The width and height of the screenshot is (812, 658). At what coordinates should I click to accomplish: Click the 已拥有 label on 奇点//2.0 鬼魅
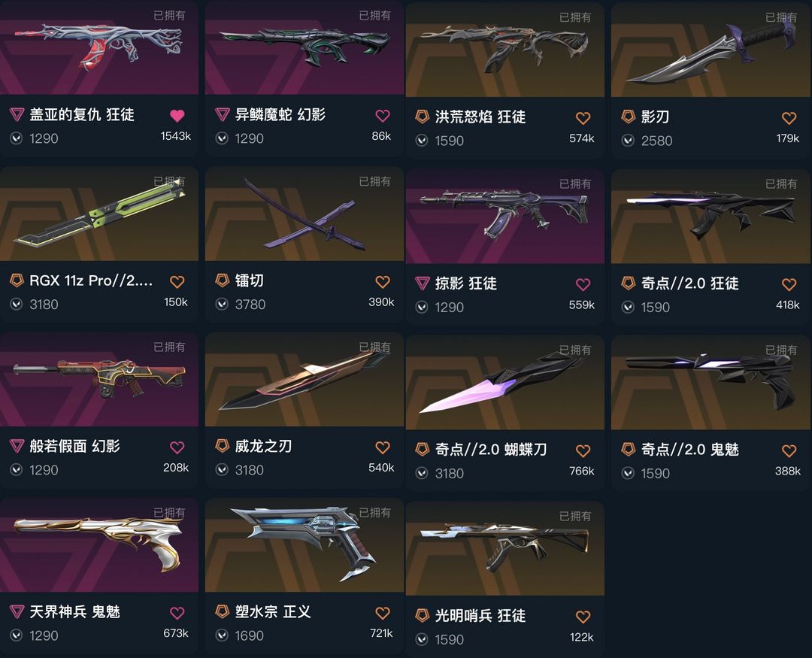point(781,350)
